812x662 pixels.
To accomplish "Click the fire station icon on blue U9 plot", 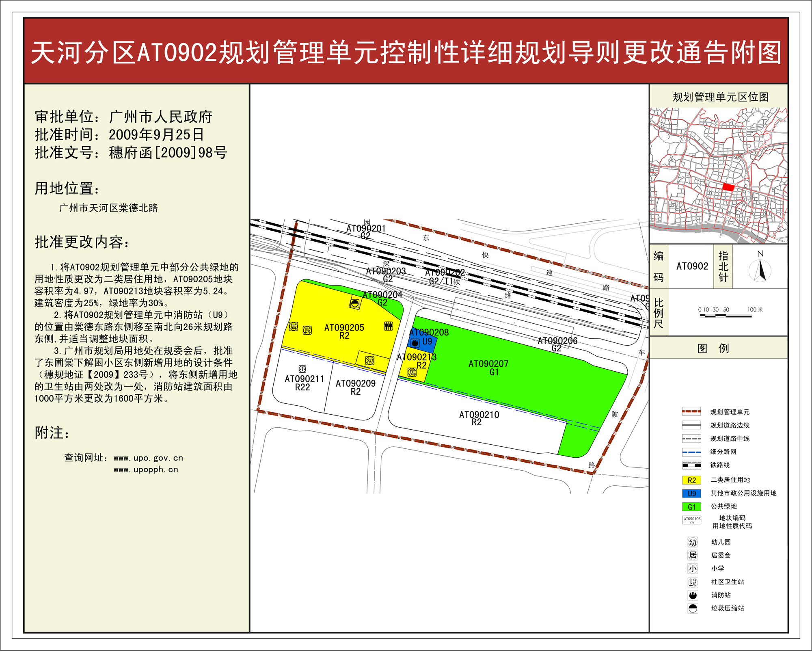I will [415, 343].
